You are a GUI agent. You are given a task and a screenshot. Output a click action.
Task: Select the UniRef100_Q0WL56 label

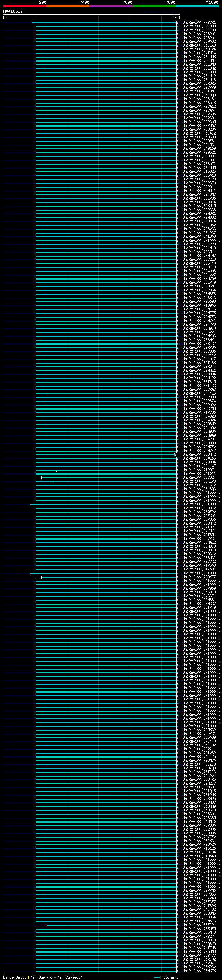199,459
